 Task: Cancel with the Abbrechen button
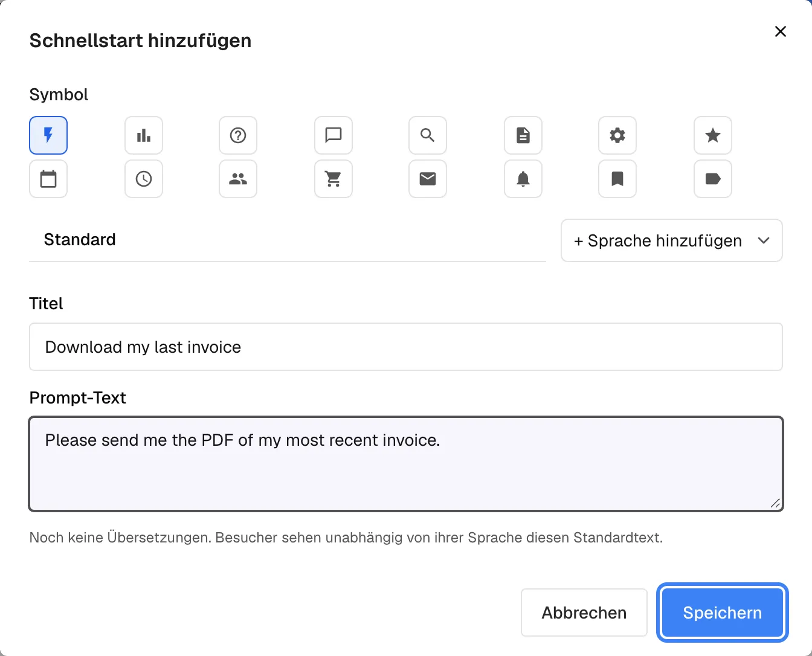(x=584, y=613)
